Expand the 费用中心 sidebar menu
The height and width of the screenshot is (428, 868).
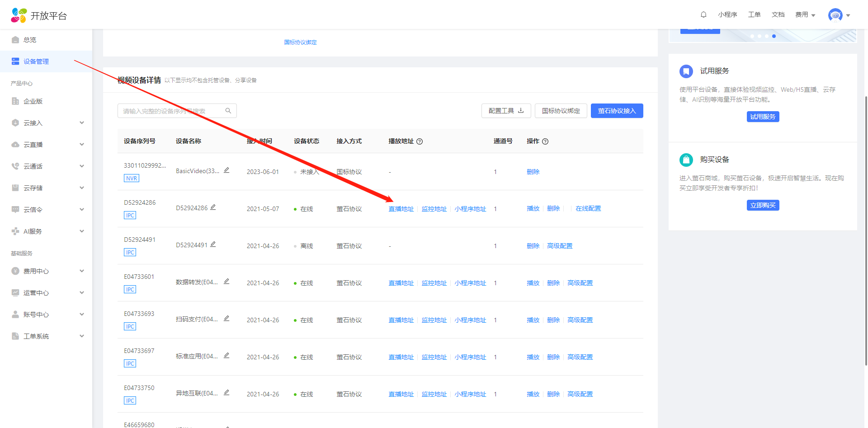pyautogui.click(x=82, y=271)
